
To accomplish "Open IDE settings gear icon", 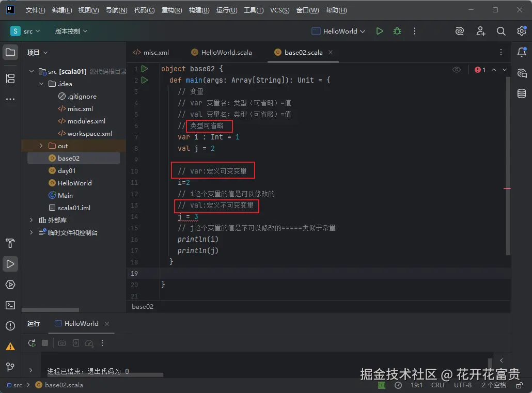I will (x=522, y=31).
